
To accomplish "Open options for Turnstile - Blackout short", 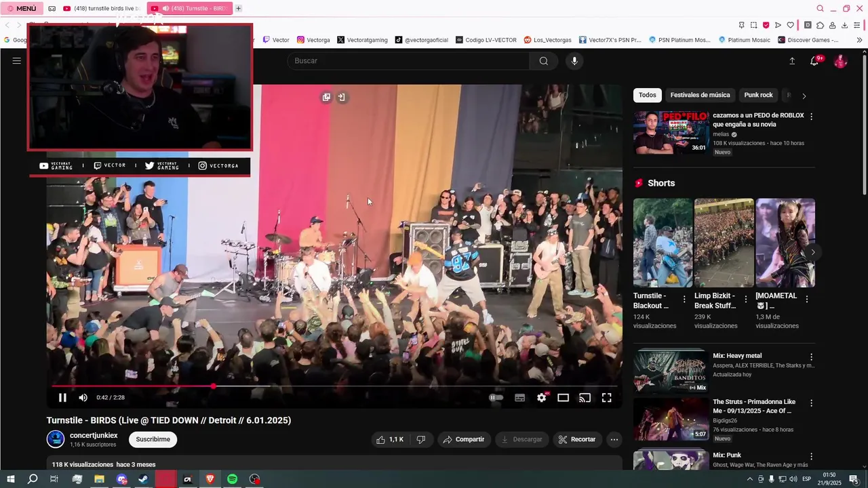I will (x=684, y=299).
